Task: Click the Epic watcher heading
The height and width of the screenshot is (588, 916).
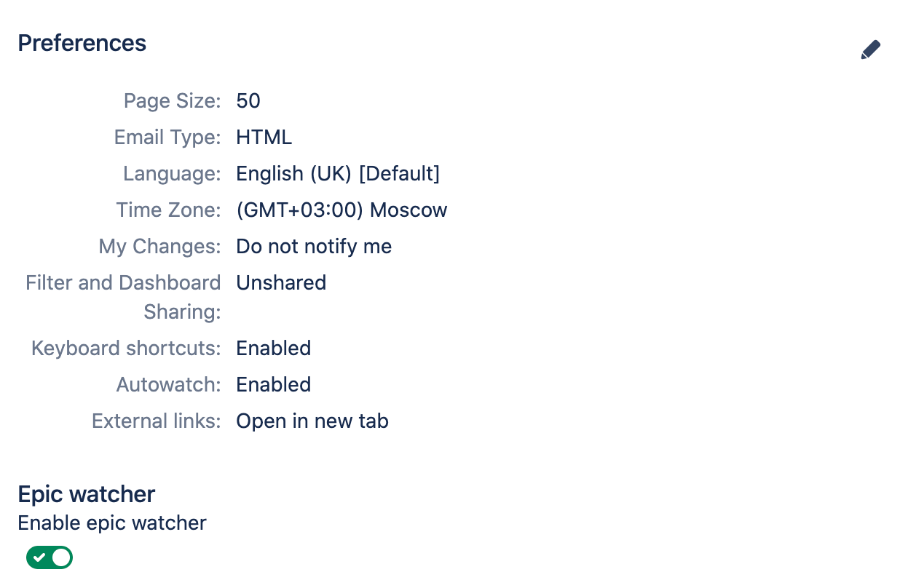Action: coord(87,494)
